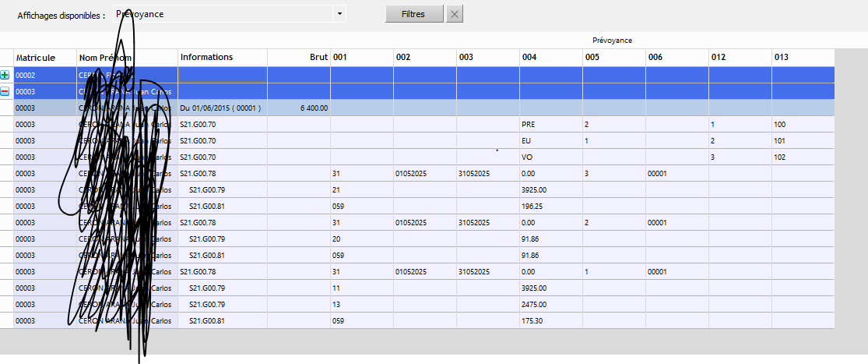Click the Affichages disponibles label
Screen dimensions: 868x364
pos(61,16)
